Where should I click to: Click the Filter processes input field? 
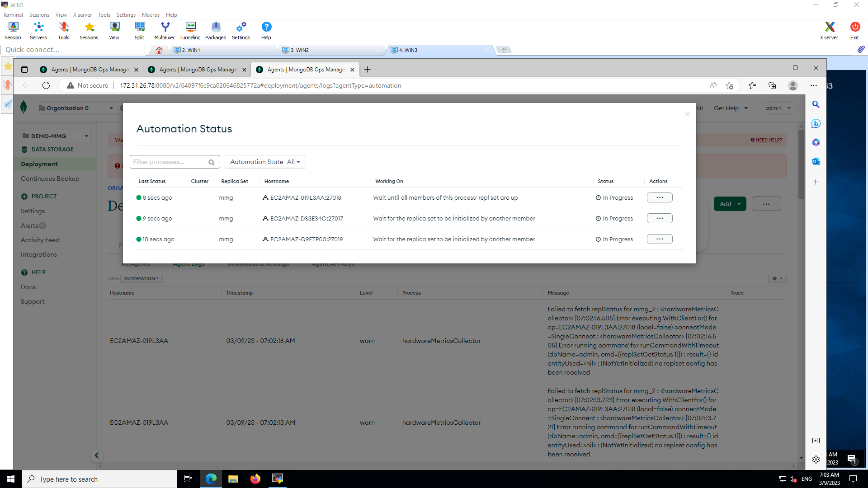168,162
